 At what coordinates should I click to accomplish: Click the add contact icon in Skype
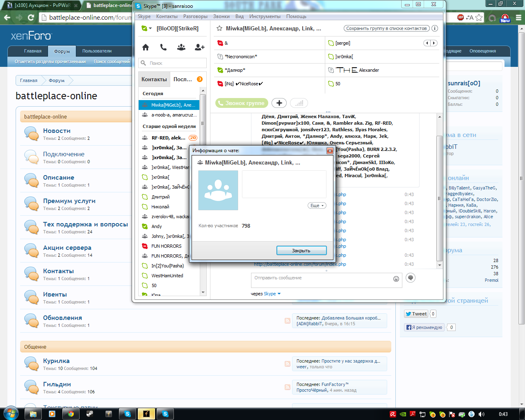pyautogui.click(x=200, y=47)
